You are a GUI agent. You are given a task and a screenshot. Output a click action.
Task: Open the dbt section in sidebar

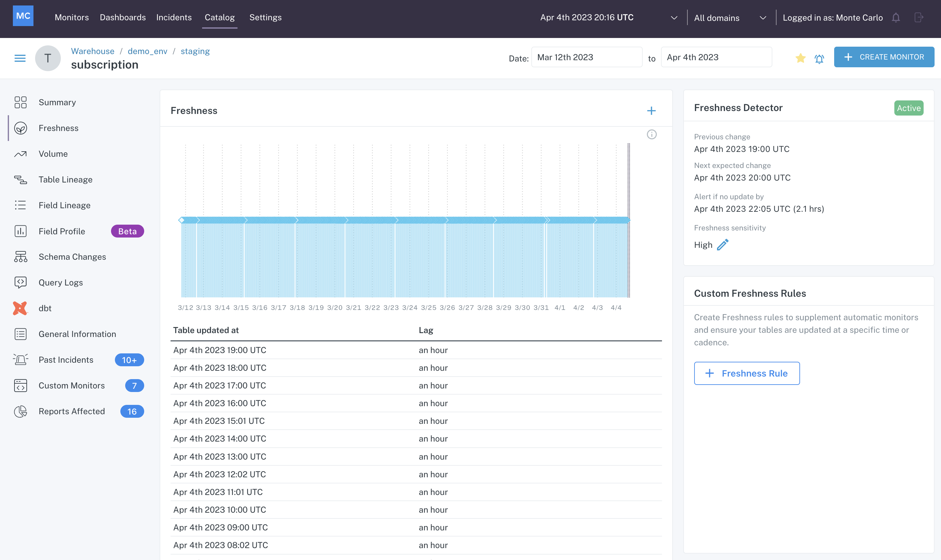(x=45, y=308)
